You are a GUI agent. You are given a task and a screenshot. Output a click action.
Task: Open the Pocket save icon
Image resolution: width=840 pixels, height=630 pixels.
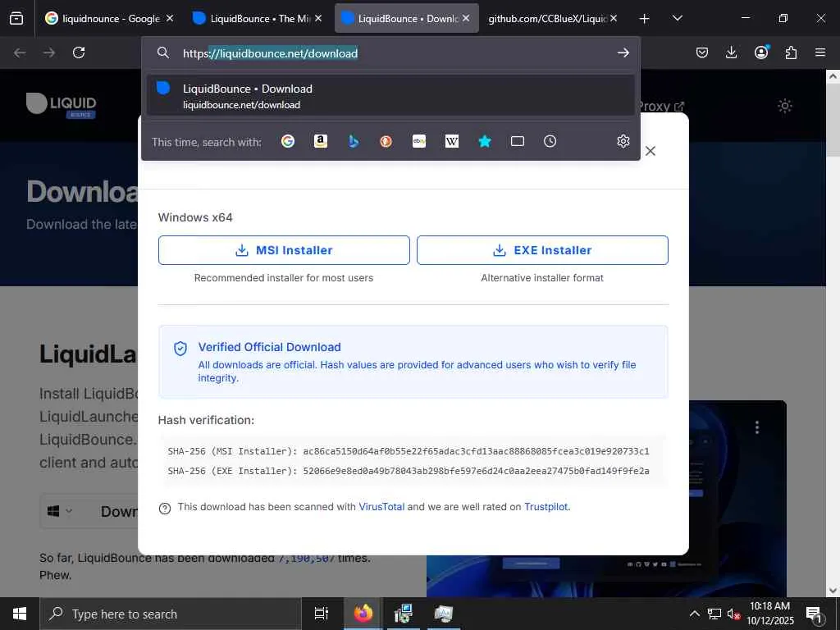pos(702,52)
